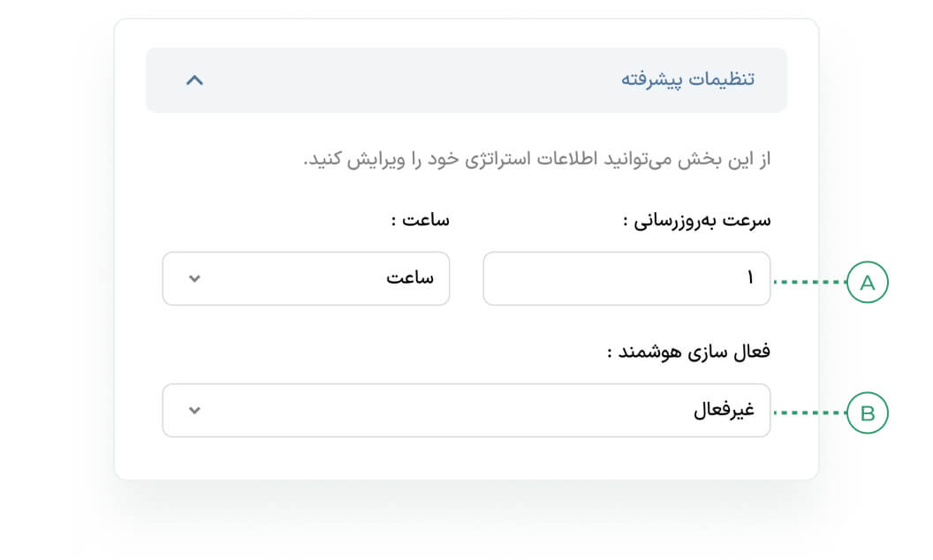Viewport: 933px width, 560px height.
Task: Click the selected غیرفعال value text
Action: pyautogui.click(x=724, y=411)
